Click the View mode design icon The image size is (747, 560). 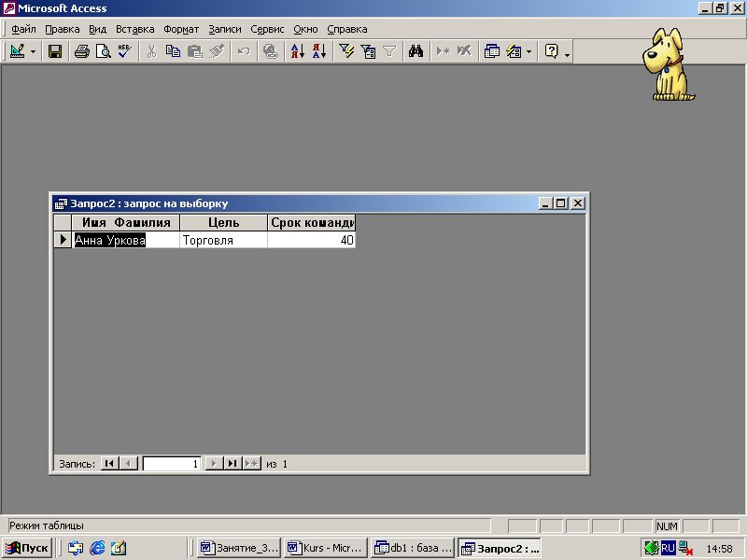click(18, 51)
